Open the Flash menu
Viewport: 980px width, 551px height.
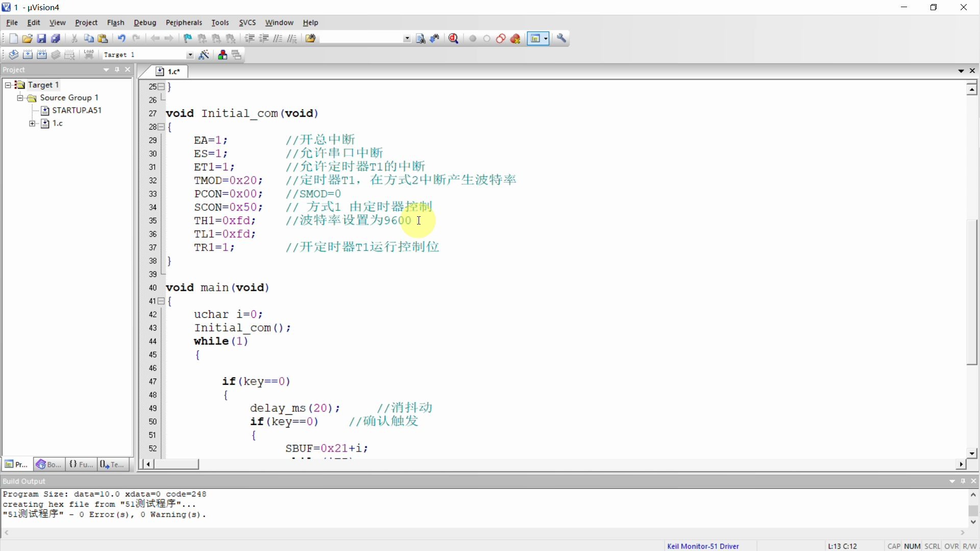pyautogui.click(x=116, y=22)
